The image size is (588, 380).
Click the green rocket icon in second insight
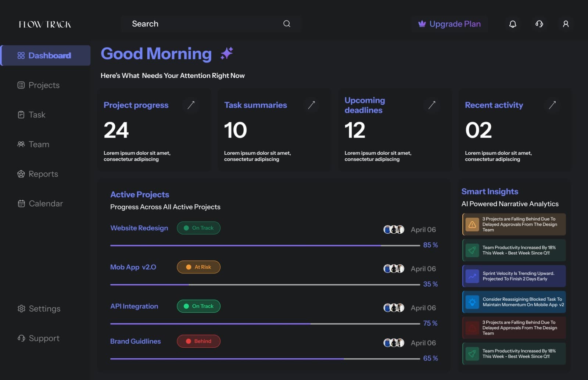point(472,250)
